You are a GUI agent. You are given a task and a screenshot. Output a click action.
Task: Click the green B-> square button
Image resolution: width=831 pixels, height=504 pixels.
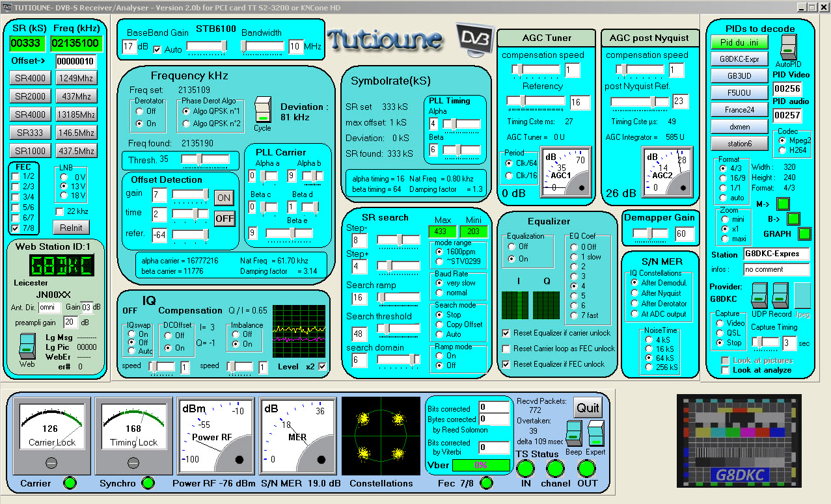click(x=793, y=219)
